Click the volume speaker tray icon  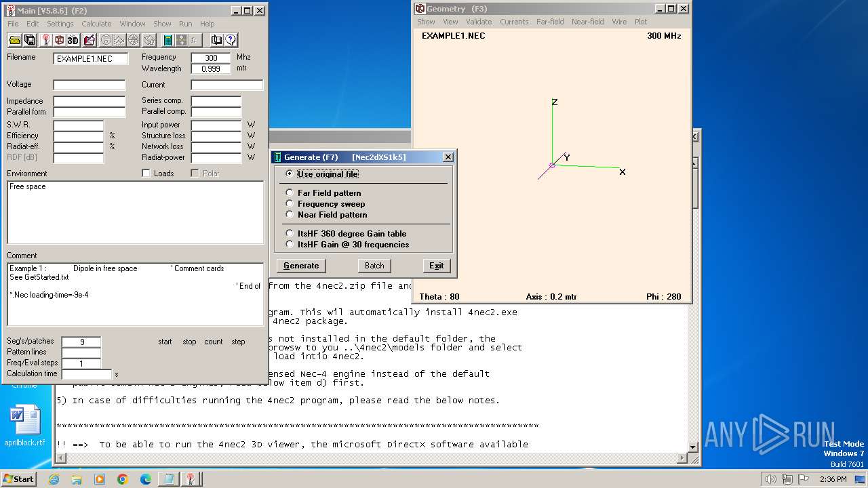pos(771,479)
